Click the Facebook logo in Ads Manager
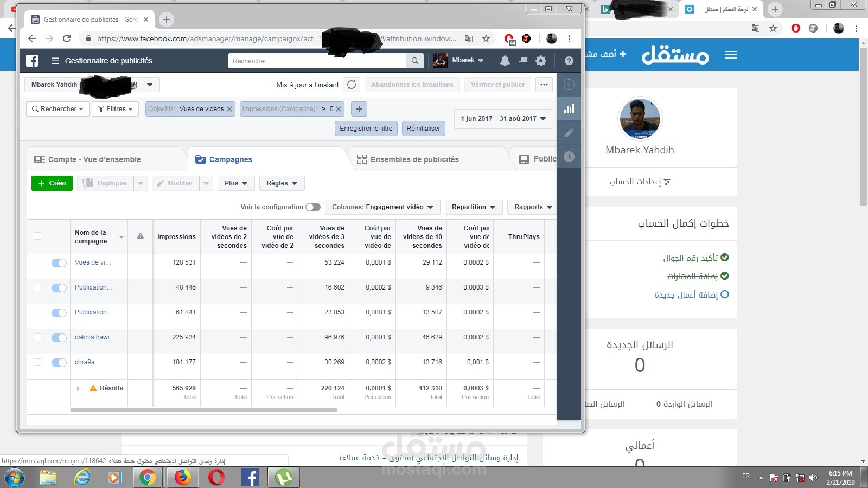Screen dimensions: 868x488 pyautogui.click(x=32, y=61)
